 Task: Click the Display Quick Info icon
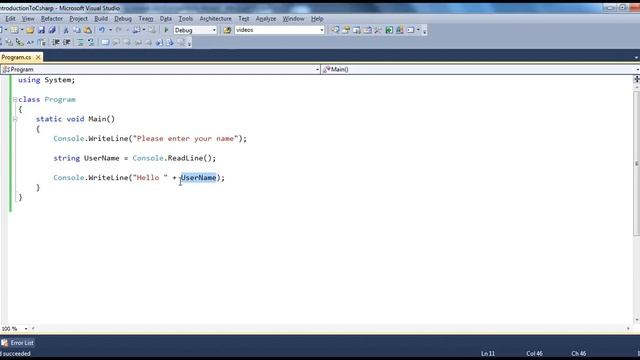coord(19,42)
